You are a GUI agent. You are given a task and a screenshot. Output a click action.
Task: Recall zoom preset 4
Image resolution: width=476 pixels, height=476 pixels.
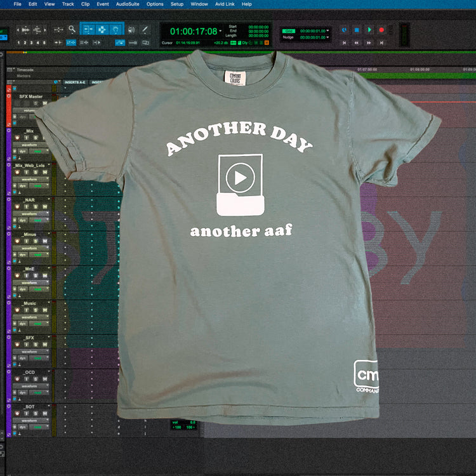point(37,43)
